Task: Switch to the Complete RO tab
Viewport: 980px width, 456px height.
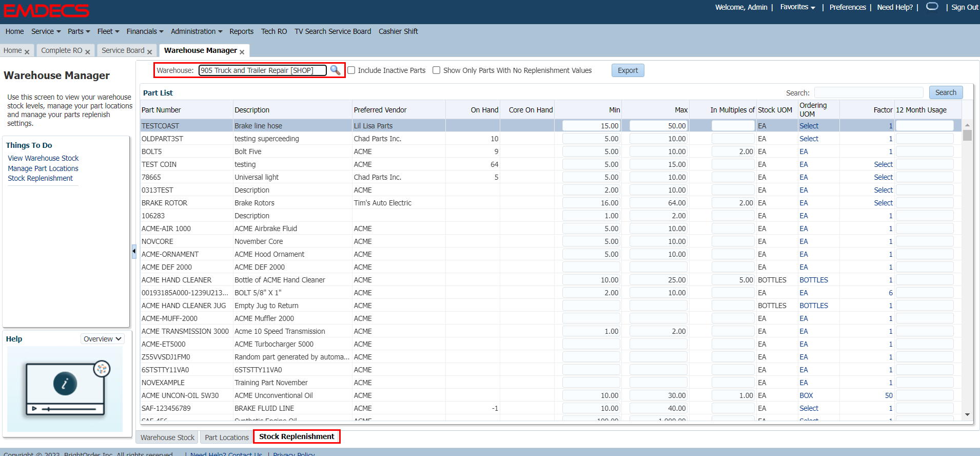Action: click(x=62, y=50)
